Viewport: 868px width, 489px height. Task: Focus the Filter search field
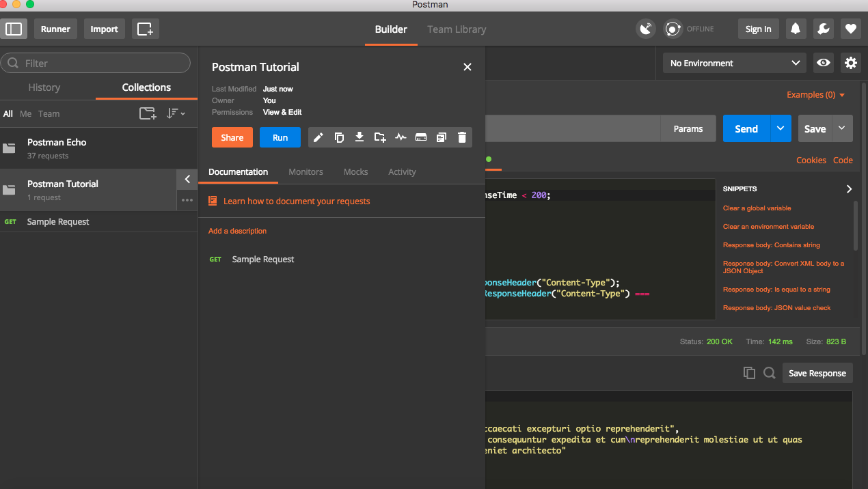click(x=96, y=63)
